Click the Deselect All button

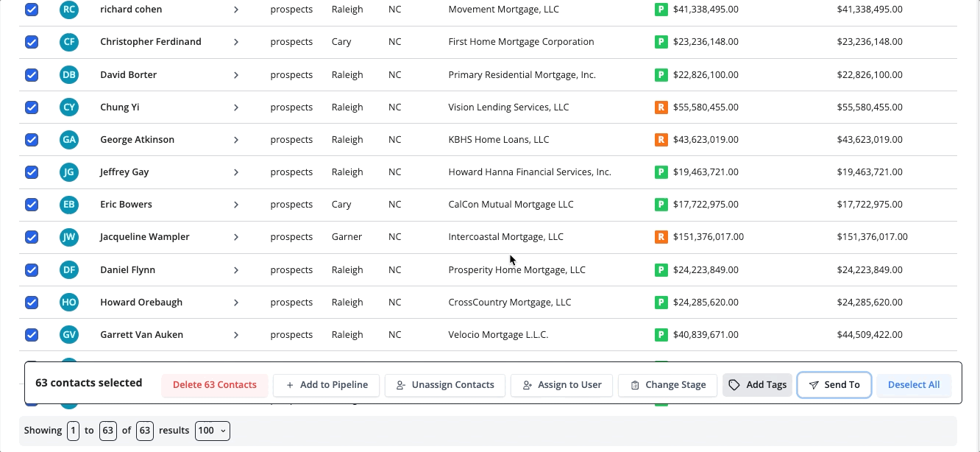pyautogui.click(x=914, y=384)
